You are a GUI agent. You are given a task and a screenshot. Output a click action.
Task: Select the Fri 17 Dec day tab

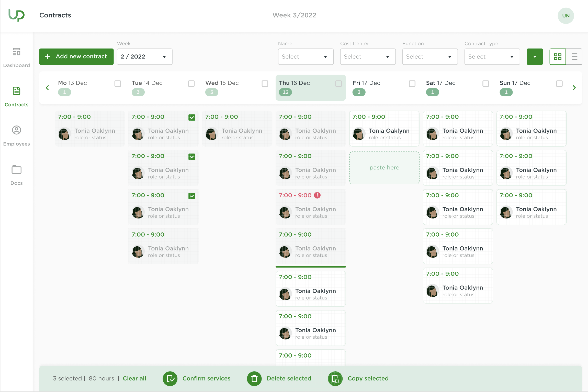pos(384,88)
